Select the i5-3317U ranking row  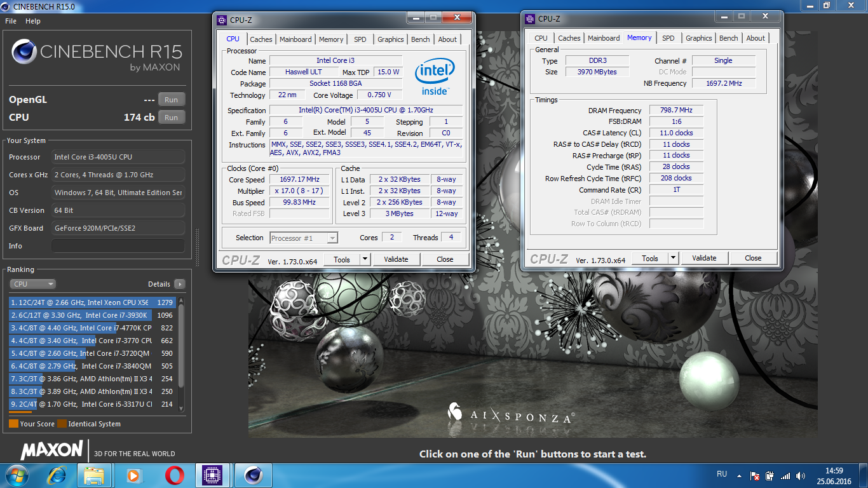[92, 404]
